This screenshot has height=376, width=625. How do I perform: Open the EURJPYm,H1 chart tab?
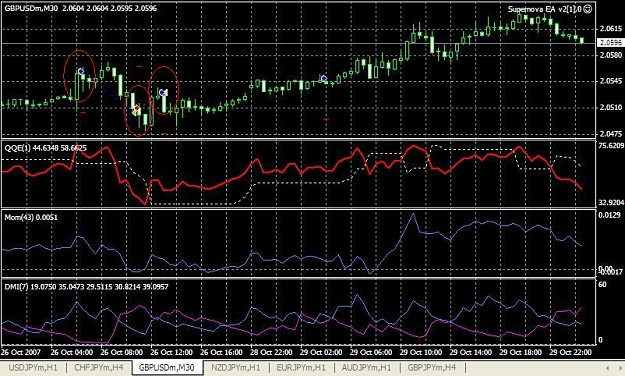coord(301,368)
